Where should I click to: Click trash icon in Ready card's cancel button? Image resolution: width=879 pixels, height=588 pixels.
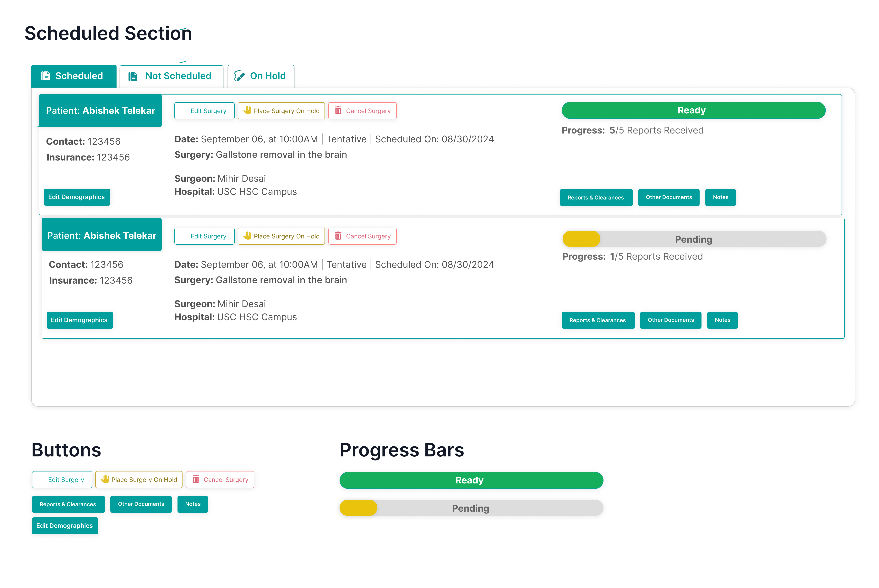pos(338,111)
